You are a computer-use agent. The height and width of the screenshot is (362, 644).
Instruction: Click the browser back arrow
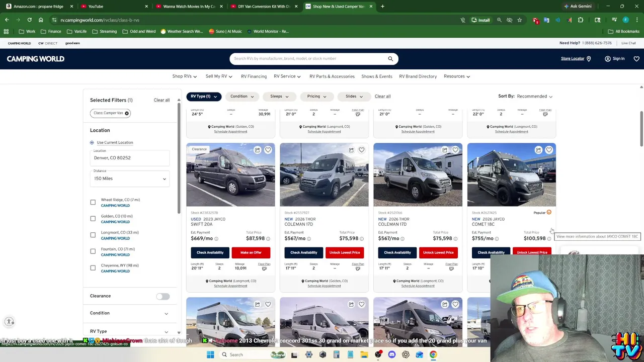tap(7, 20)
